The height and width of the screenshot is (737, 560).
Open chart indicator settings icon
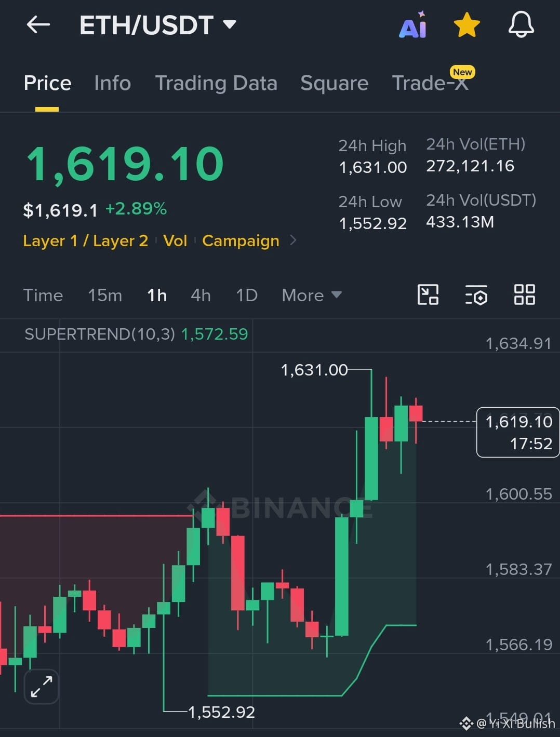[476, 294]
